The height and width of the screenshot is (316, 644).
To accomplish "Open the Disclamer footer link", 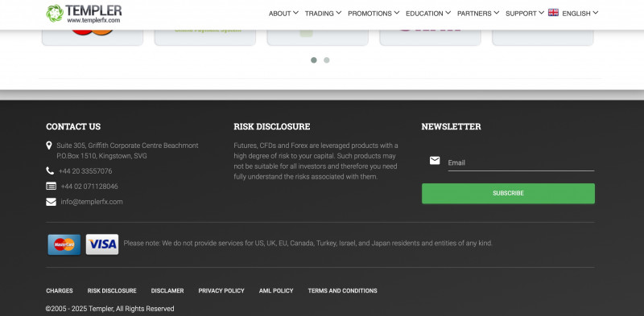I will (x=167, y=290).
